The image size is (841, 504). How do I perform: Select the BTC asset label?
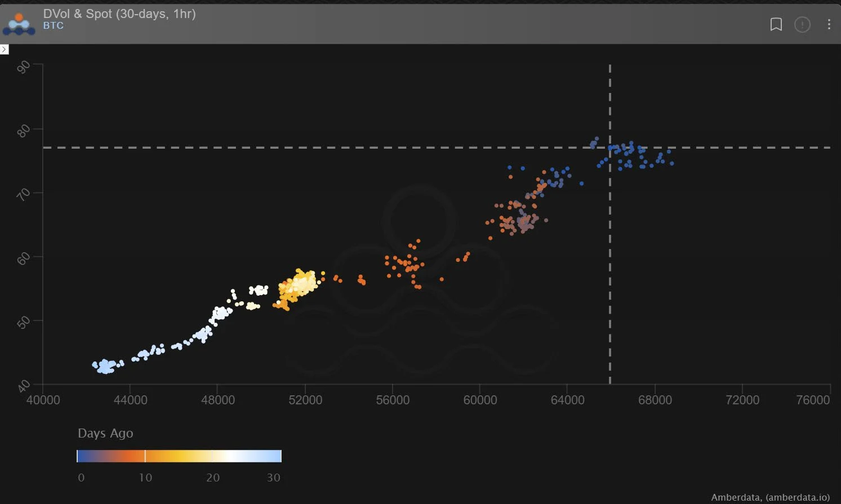click(x=54, y=26)
